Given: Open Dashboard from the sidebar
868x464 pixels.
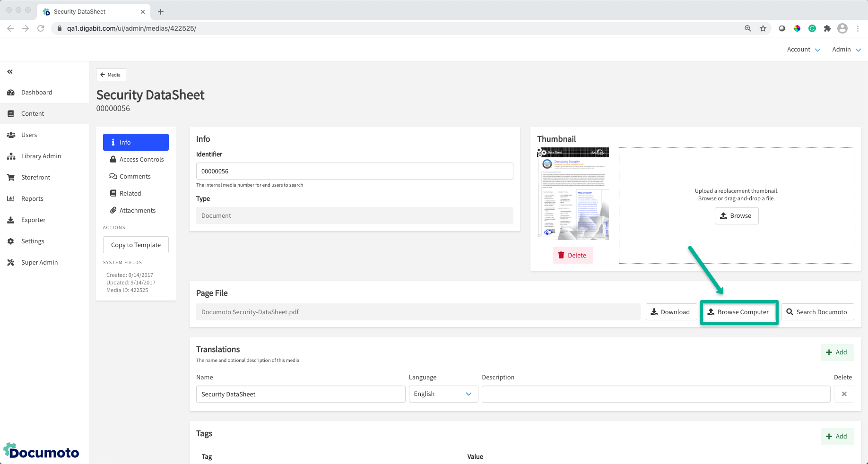Looking at the screenshot, I should (36, 93).
